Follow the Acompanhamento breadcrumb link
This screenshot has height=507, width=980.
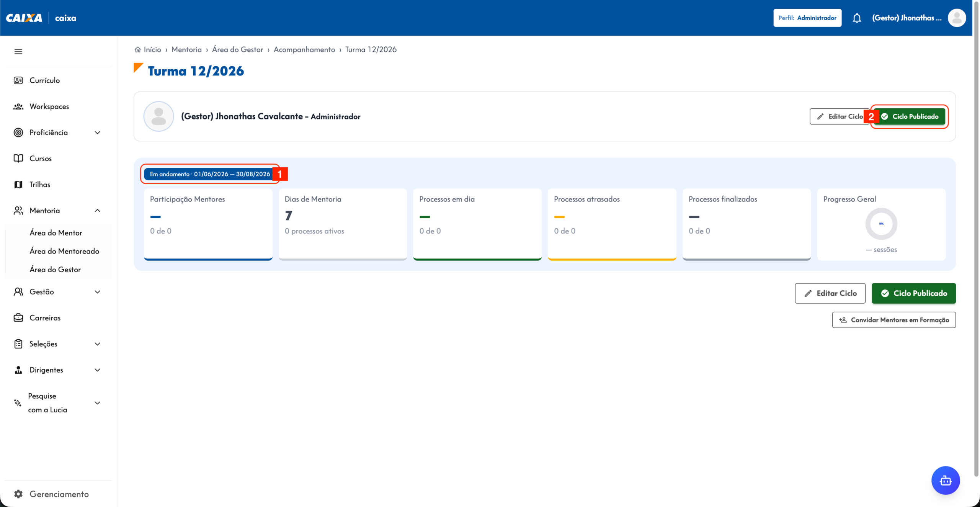click(x=304, y=49)
